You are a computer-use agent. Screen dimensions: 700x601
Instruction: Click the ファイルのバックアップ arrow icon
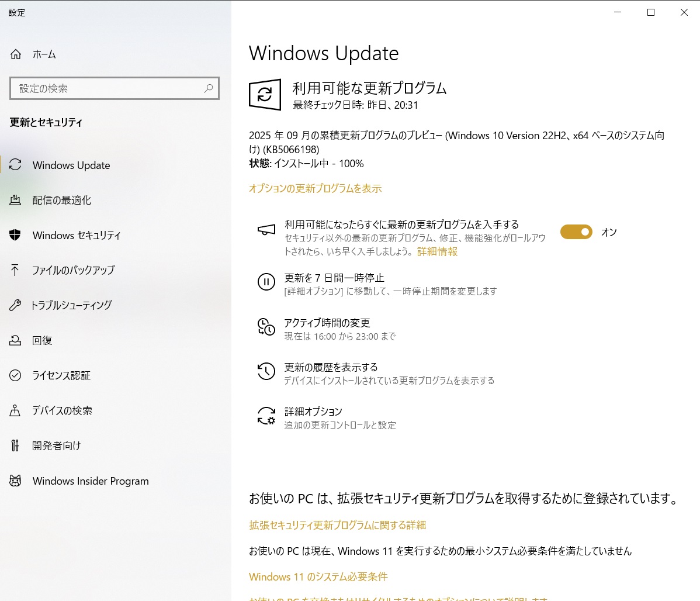(15, 270)
